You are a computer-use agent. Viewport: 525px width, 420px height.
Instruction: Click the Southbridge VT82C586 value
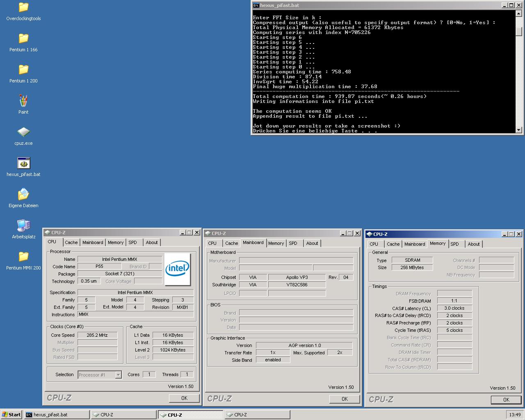coord(297,285)
